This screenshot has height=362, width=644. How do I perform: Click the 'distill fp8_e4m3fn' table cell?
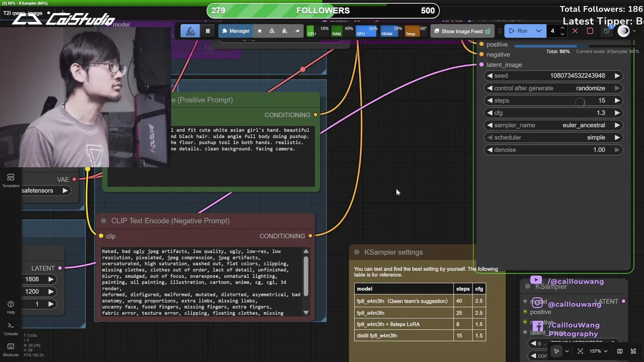pyautogui.click(x=404, y=335)
